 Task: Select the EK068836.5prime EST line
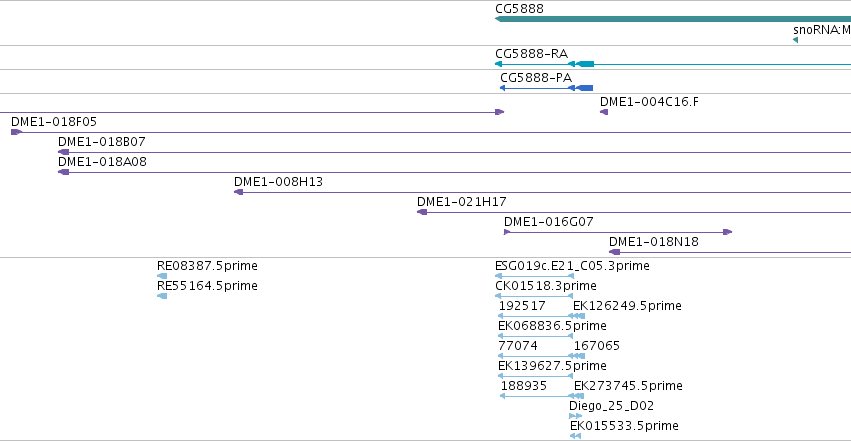tap(535, 336)
